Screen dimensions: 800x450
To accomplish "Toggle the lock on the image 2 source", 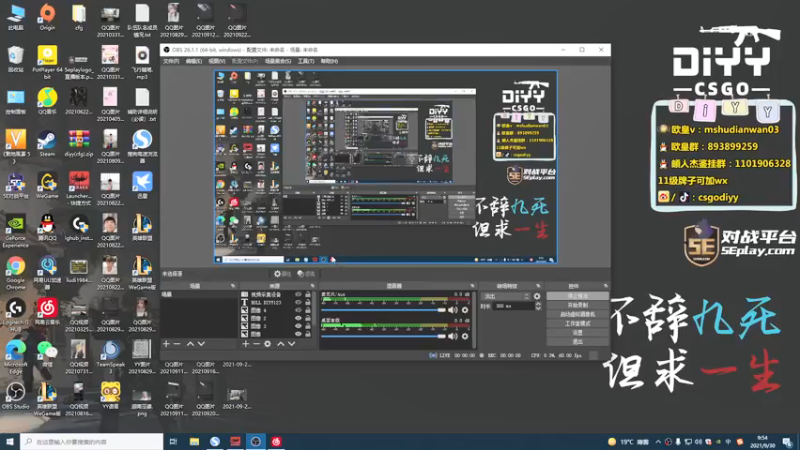I will (308, 318).
